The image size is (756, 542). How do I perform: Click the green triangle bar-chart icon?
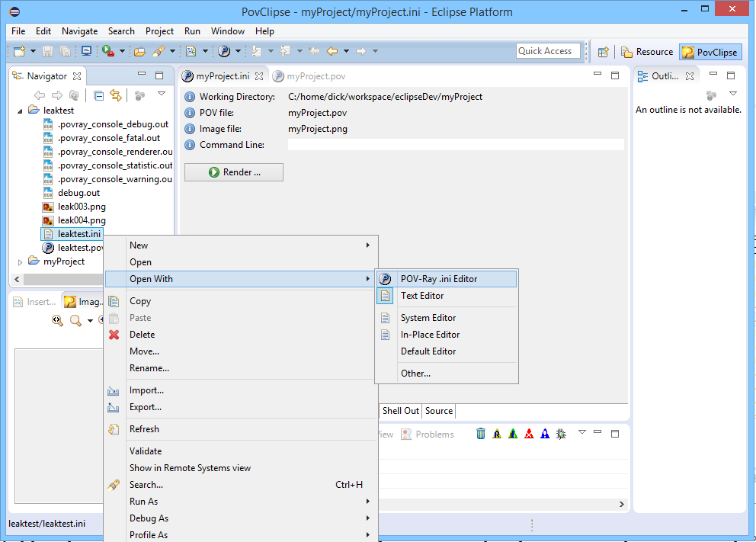[513, 434]
